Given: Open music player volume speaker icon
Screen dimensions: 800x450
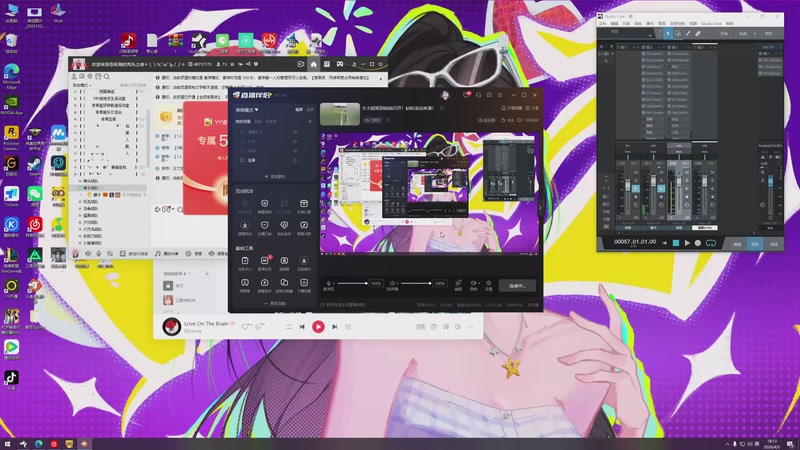Looking at the screenshot, I should (458, 327).
